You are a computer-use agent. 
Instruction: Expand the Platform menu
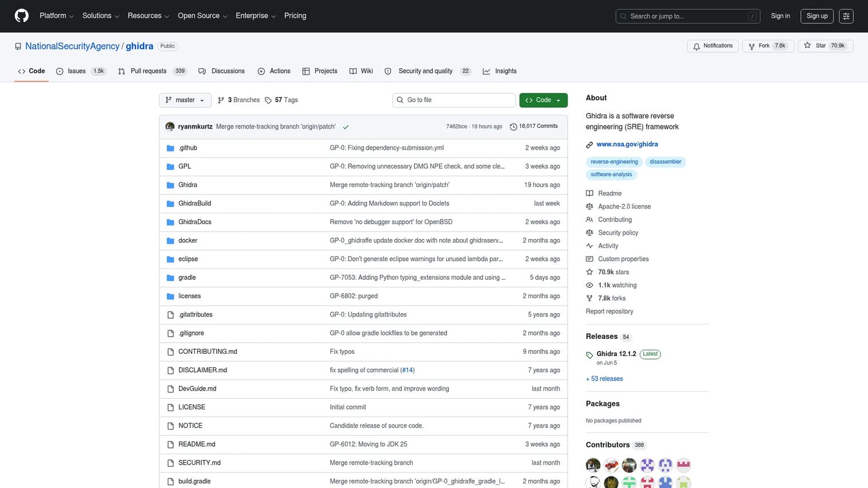(x=57, y=15)
